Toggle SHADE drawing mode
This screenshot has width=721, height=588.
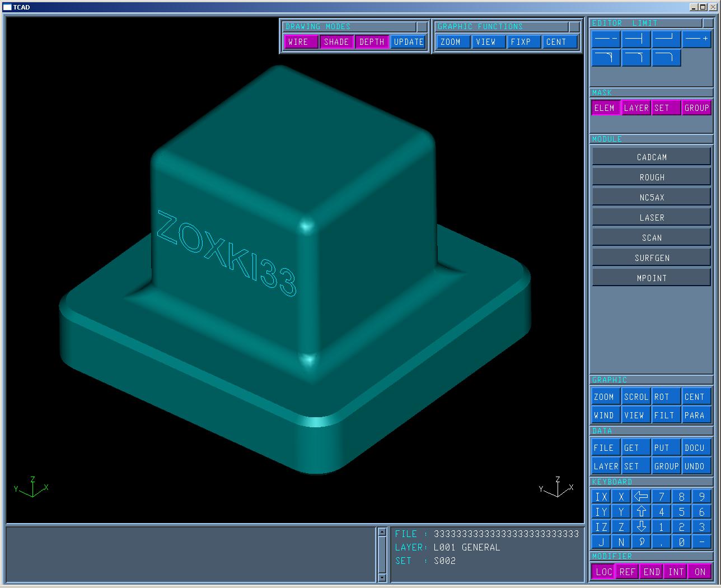tap(336, 42)
